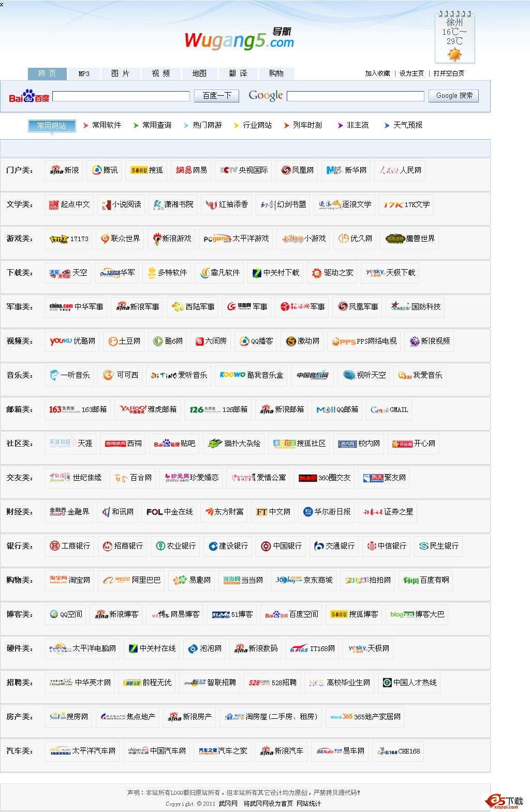Click 打开空白页 link
530x812 pixels.
449,73
